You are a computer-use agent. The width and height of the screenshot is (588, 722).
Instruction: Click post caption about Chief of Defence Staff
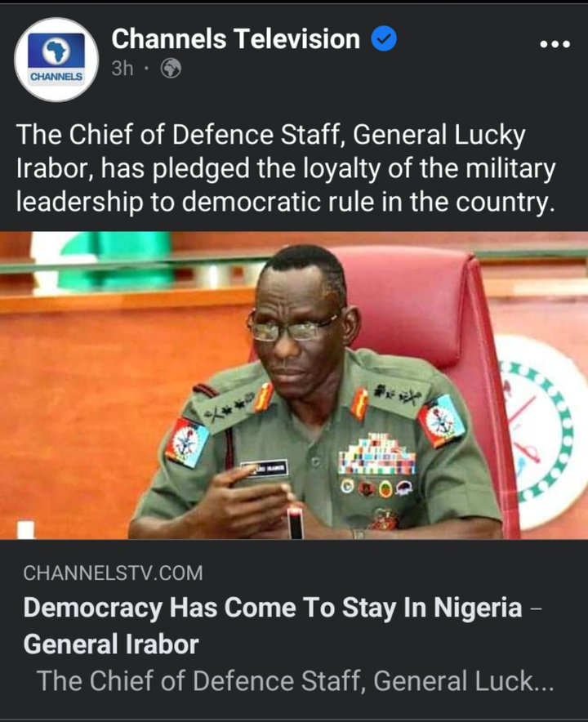pyautogui.click(x=286, y=168)
